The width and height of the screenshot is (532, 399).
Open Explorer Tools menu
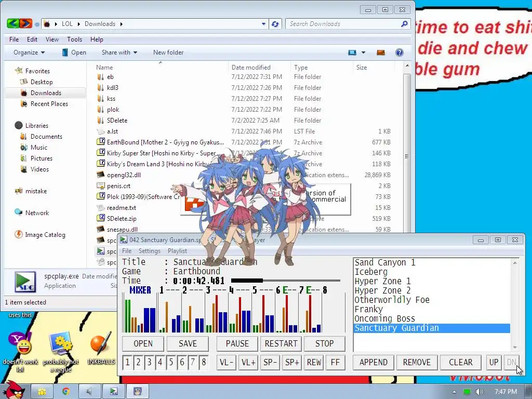(75, 39)
